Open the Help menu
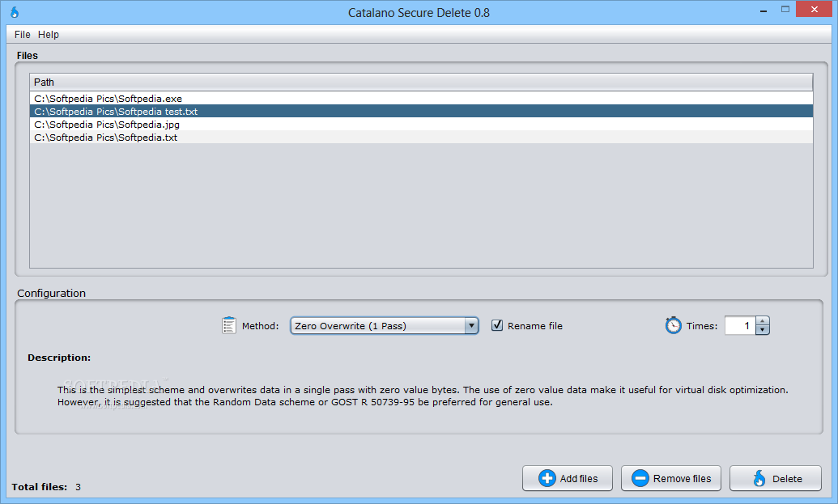This screenshot has width=838, height=504. click(x=48, y=35)
